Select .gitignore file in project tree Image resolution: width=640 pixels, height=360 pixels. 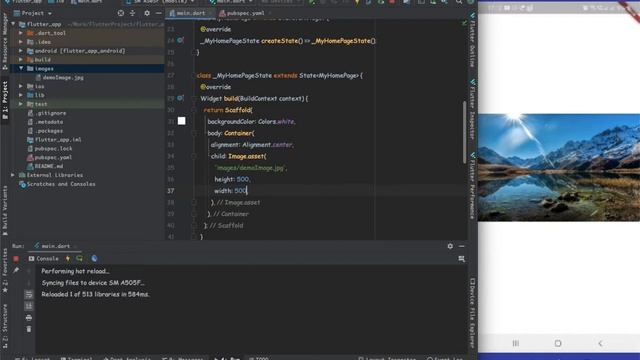(47, 113)
